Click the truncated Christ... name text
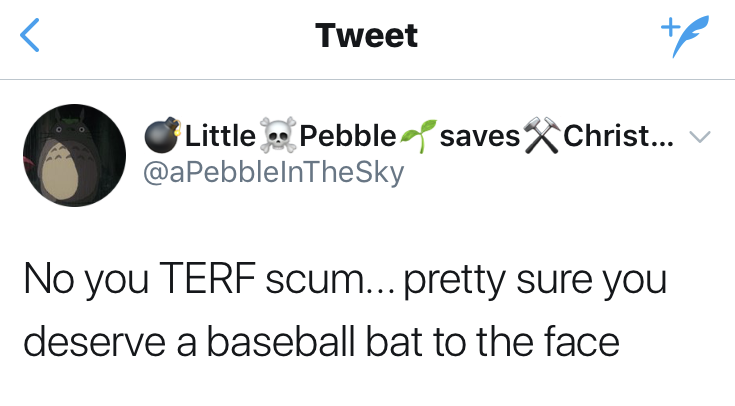The height and width of the screenshot is (406, 735). pos(618,135)
